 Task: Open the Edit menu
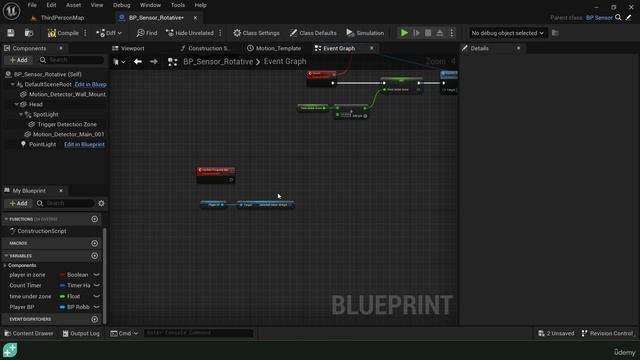pyautogui.click(x=51, y=5)
